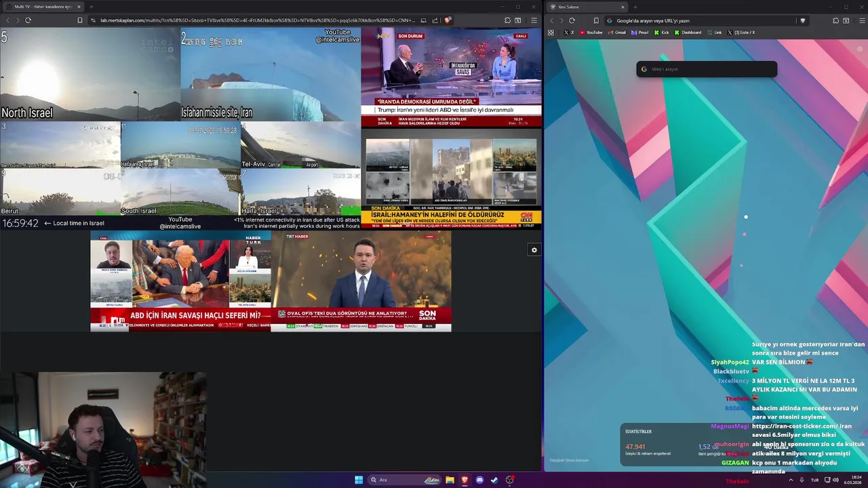This screenshot has height=488, width=868.
Task: Open new tab page customization settings
Action: click(860, 49)
